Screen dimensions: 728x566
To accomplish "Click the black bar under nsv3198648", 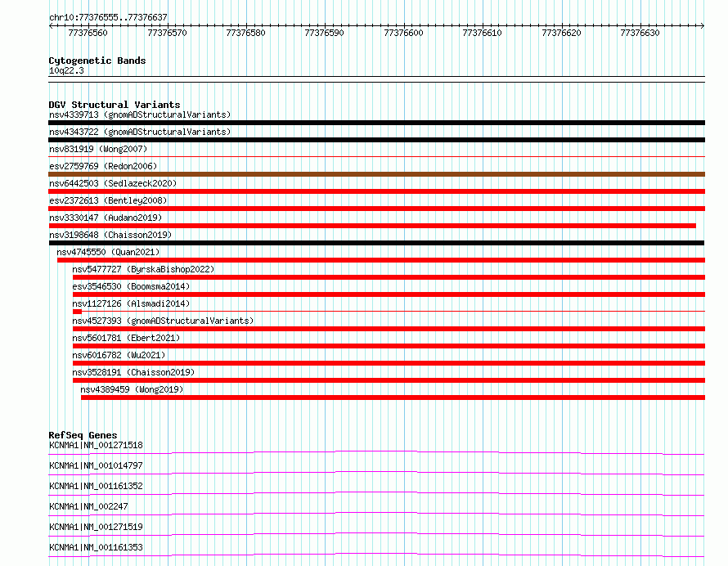I will [x=376, y=243].
